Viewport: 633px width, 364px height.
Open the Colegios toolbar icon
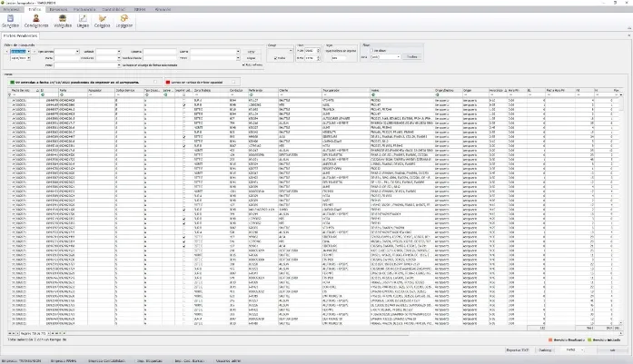pos(102,21)
